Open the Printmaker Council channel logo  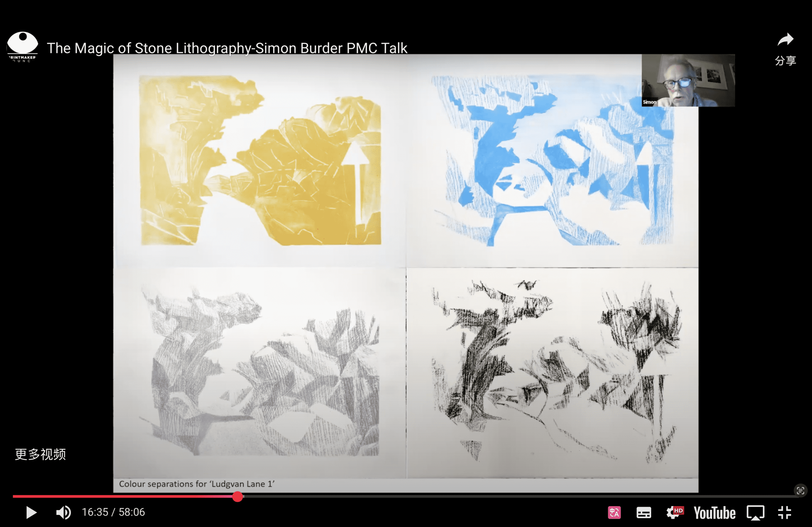click(22, 47)
